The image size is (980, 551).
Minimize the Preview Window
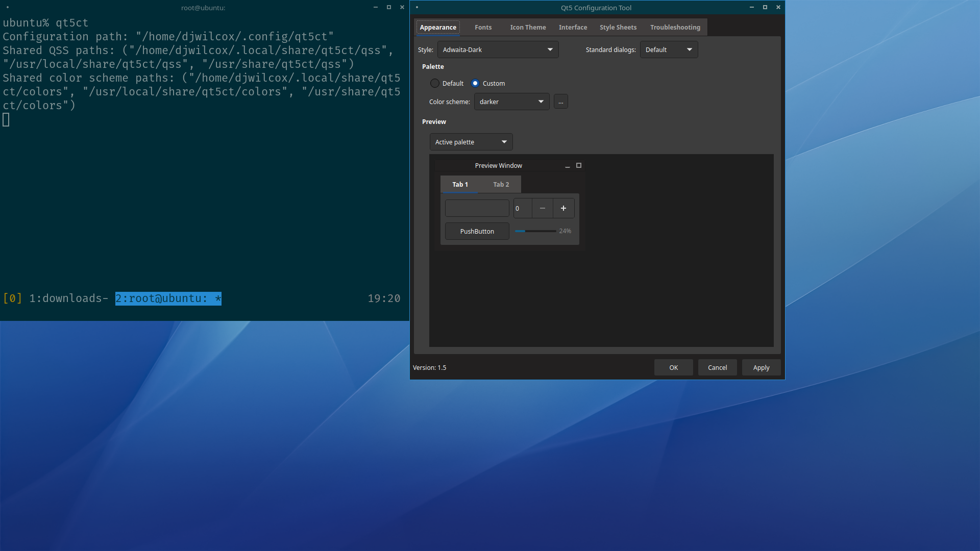(567, 166)
